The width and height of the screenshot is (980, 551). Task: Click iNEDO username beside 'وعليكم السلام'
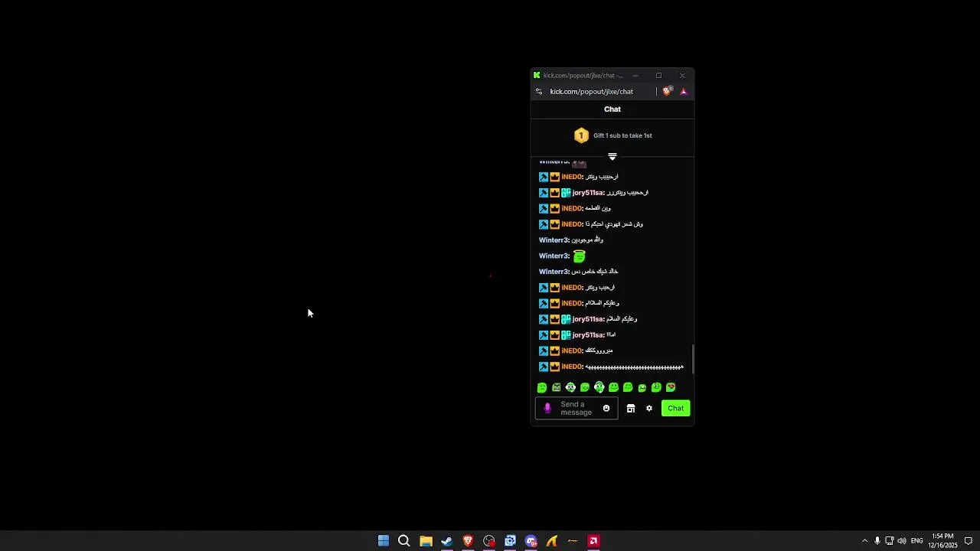pos(572,304)
